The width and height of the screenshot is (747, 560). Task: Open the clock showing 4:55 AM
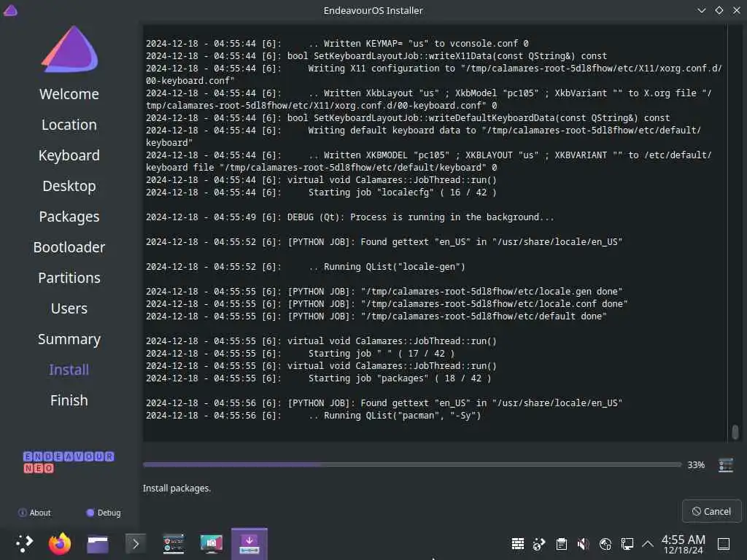point(683,544)
